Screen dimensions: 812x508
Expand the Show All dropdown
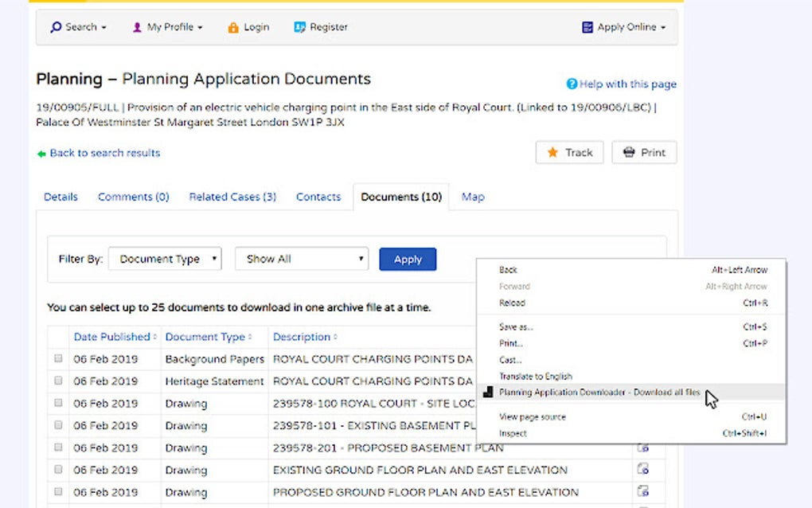point(301,258)
